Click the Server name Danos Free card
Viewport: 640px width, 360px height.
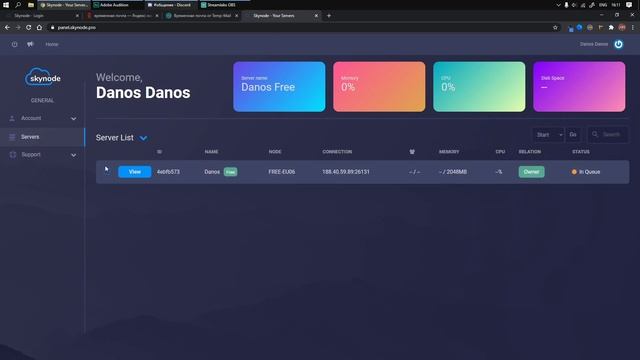(279, 87)
